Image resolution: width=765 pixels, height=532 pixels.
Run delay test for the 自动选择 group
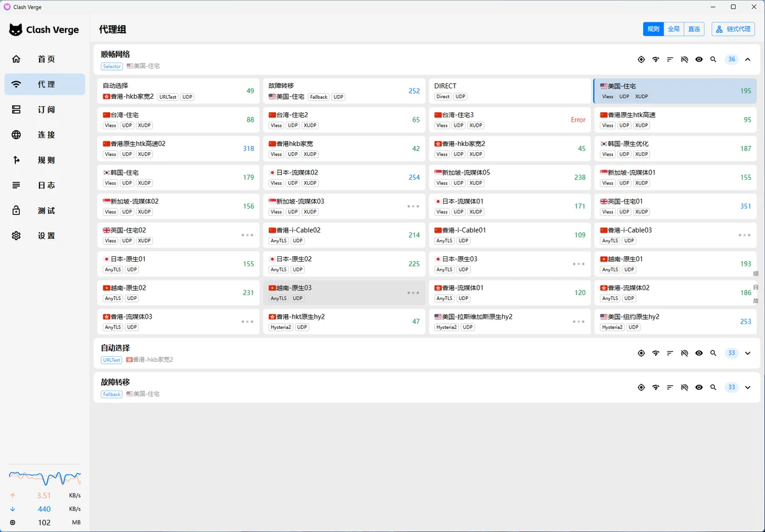tap(655, 353)
